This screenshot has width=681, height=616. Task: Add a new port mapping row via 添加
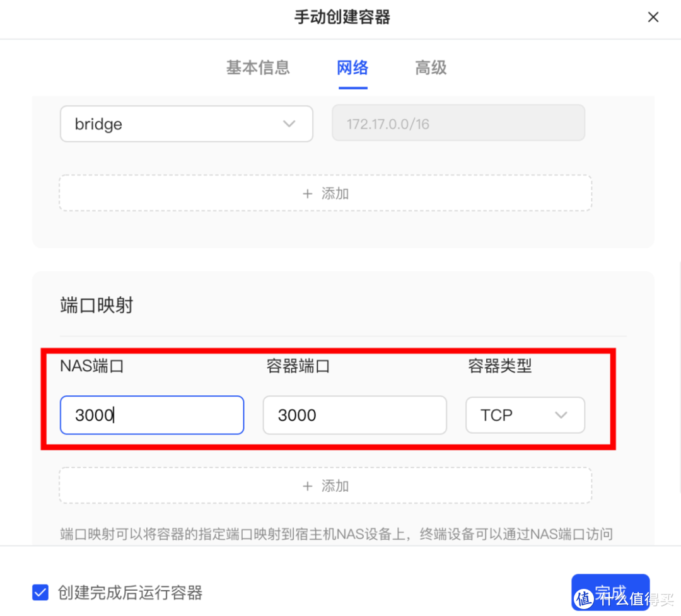325,485
